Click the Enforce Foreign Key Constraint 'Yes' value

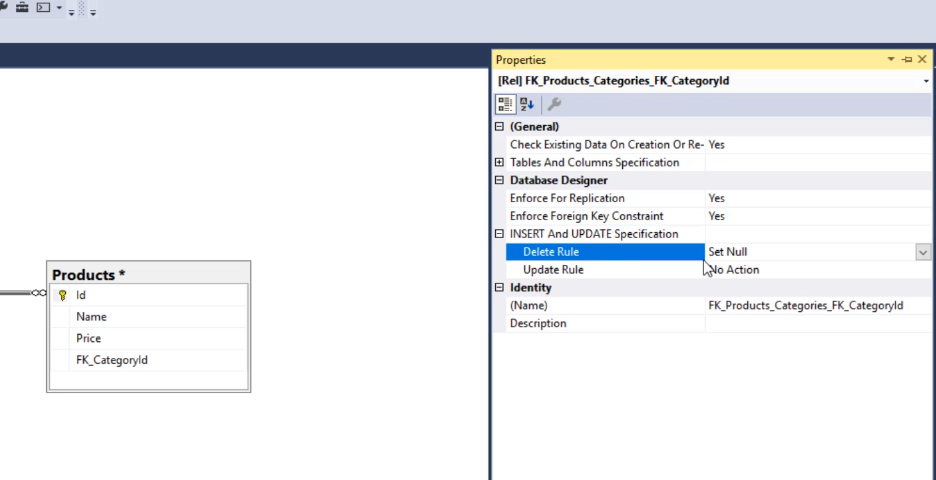[716, 216]
